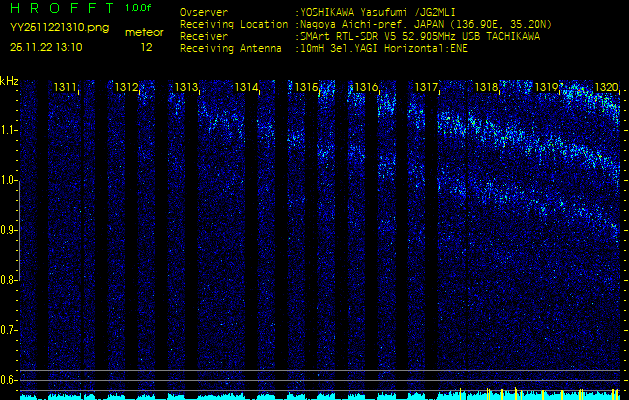Click the 1318 time marker

[x=486, y=88]
